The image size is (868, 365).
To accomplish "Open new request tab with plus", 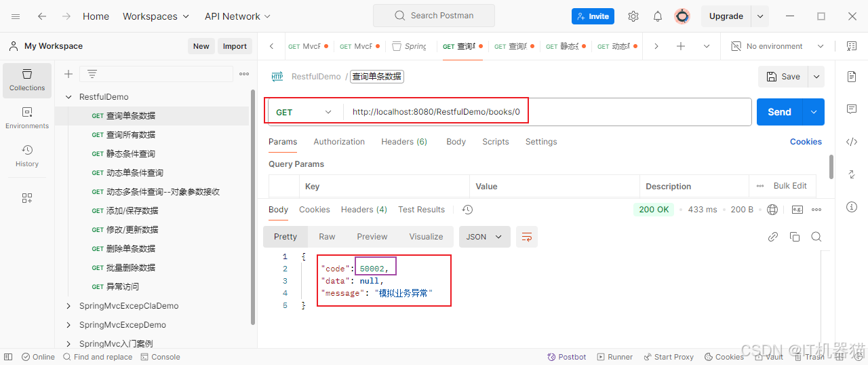I will [681, 46].
